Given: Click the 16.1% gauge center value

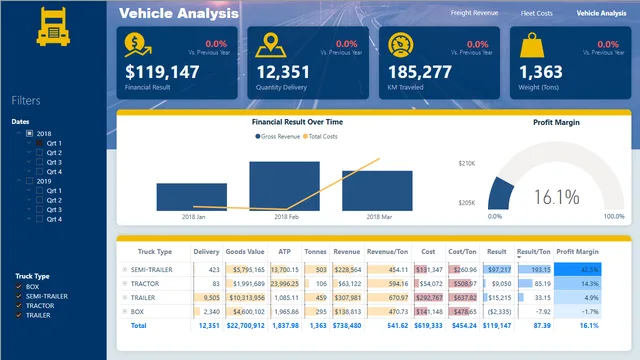Looking at the screenshot, I should click(557, 197).
